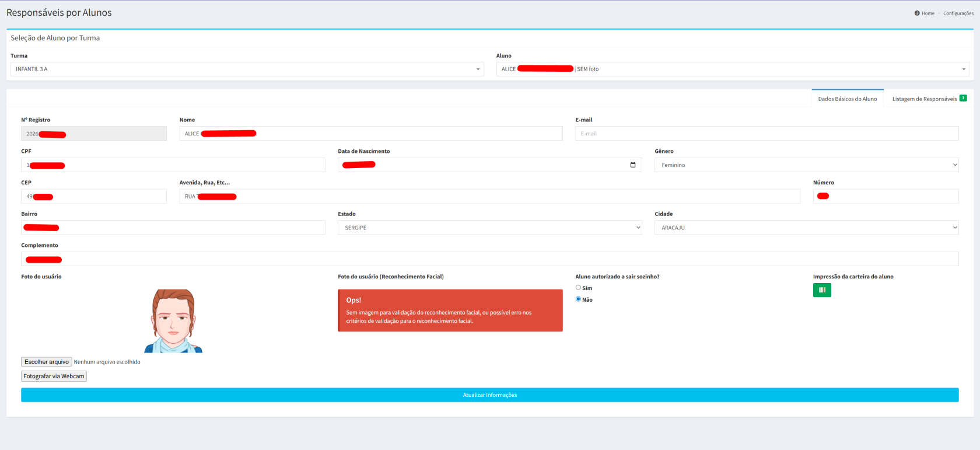Click the Bairro input field
Viewport: 980px width, 450px height.
pyautogui.click(x=173, y=228)
